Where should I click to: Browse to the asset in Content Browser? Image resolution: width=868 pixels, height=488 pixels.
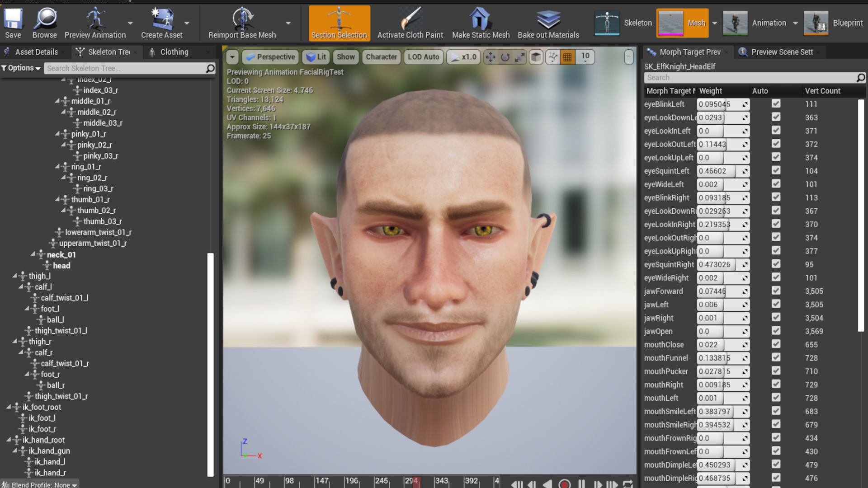tap(44, 23)
